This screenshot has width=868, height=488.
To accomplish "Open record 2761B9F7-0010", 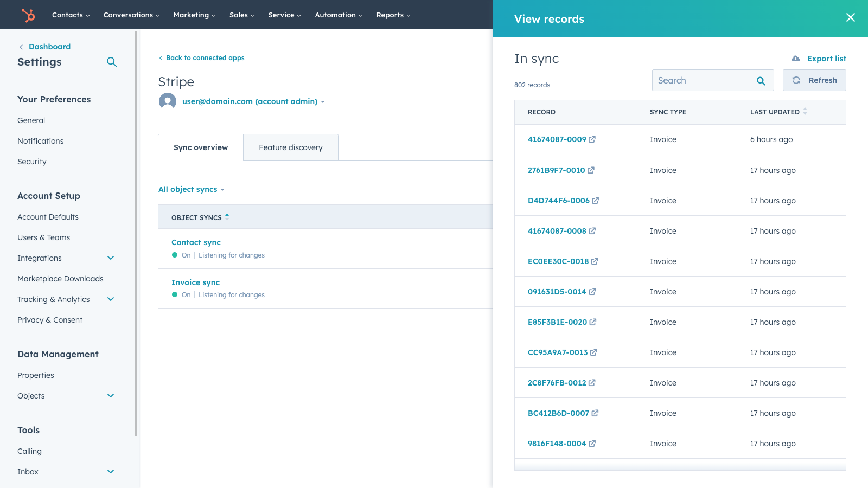I will (556, 170).
